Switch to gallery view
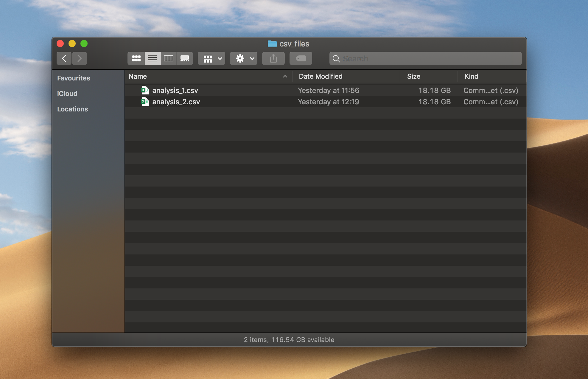The width and height of the screenshot is (588, 379). (x=185, y=58)
